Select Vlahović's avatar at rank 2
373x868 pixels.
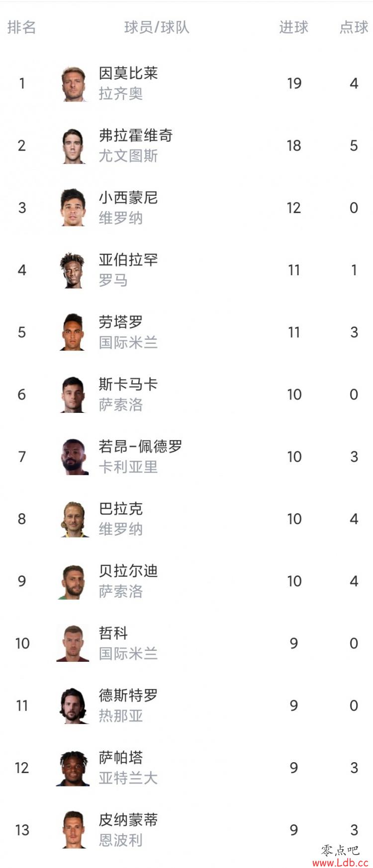point(74,146)
